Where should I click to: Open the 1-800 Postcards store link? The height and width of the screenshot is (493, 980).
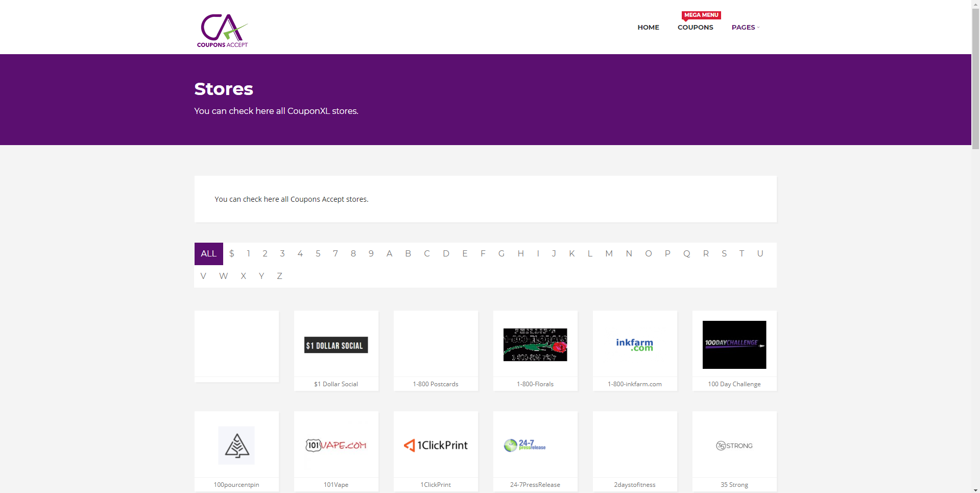[436, 384]
